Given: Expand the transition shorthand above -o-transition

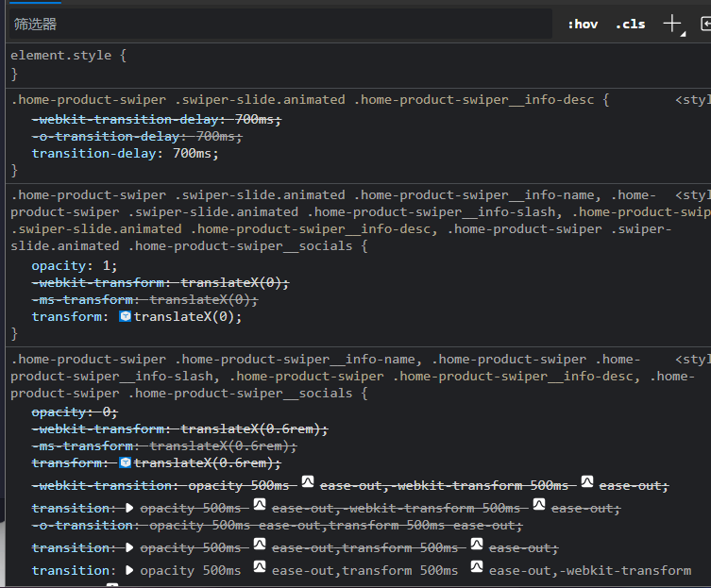Looking at the screenshot, I should point(129,508).
